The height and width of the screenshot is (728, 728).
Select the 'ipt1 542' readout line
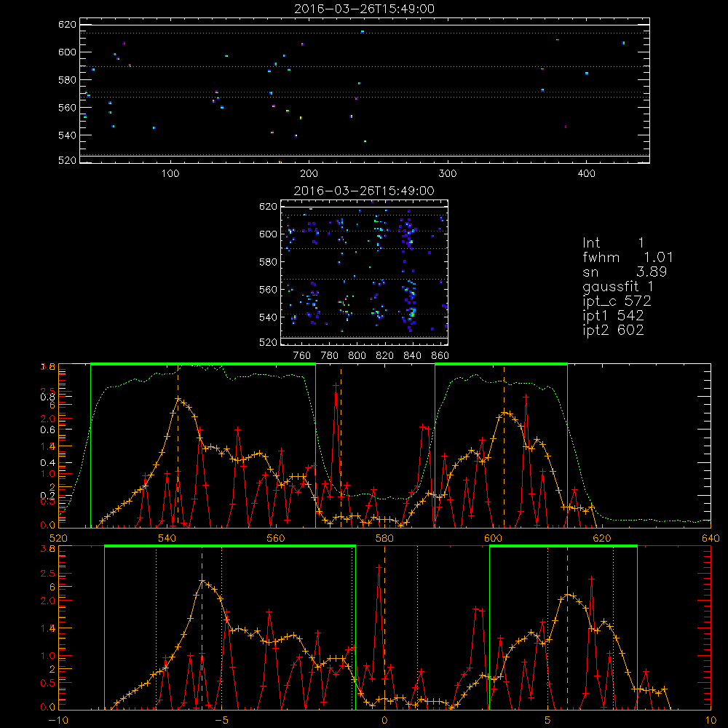click(x=613, y=316)
